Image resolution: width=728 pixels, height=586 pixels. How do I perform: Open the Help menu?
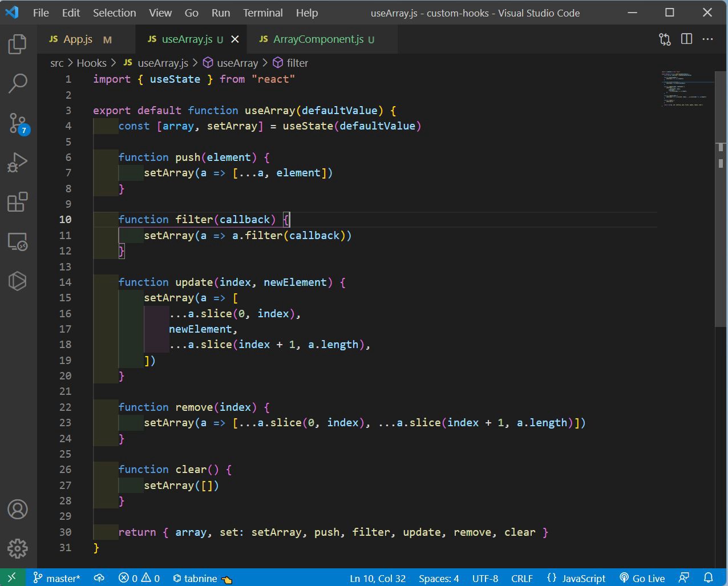[x=307, y=13]
